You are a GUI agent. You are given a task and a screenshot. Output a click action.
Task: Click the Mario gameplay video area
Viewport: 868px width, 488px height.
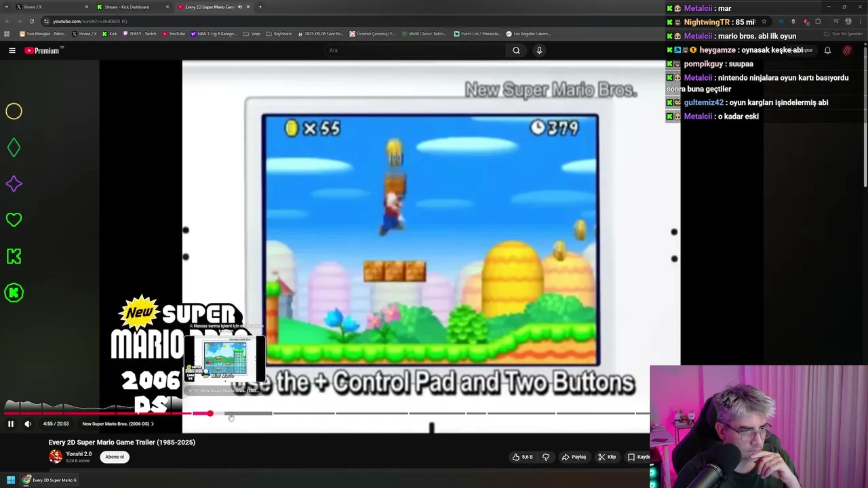tap(430, 240)
